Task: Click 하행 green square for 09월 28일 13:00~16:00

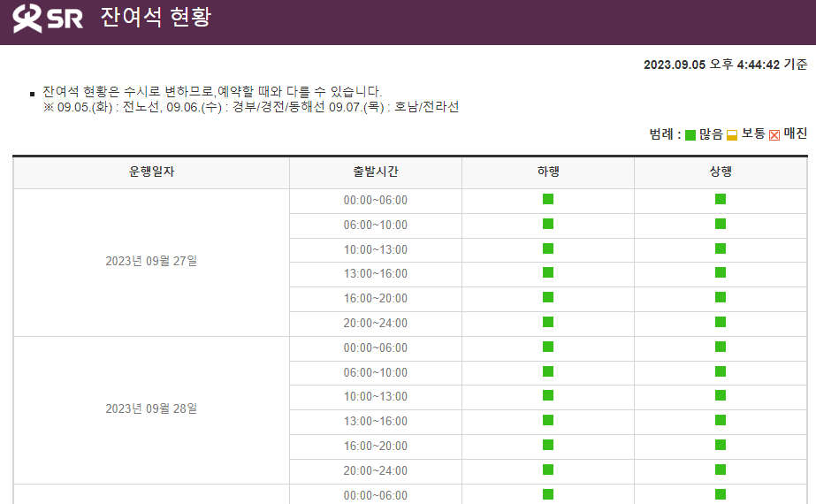Action: 548,420
